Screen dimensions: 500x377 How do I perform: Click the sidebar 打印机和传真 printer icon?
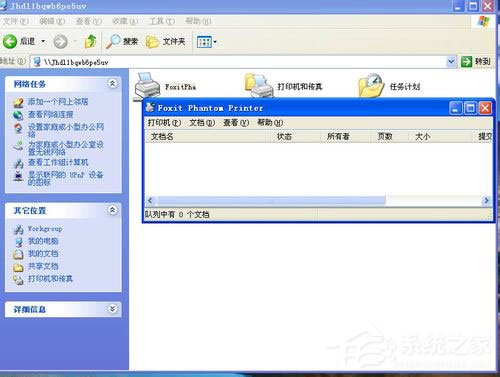pos(18,279)
